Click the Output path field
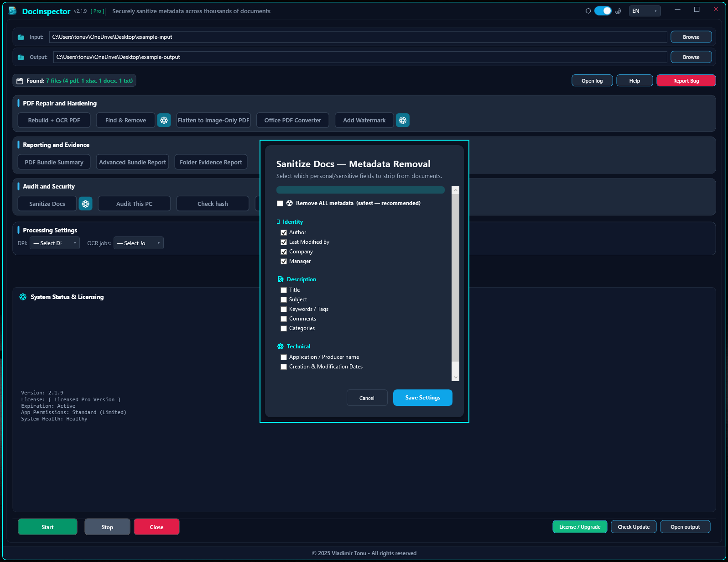 (x=360, y=57)
